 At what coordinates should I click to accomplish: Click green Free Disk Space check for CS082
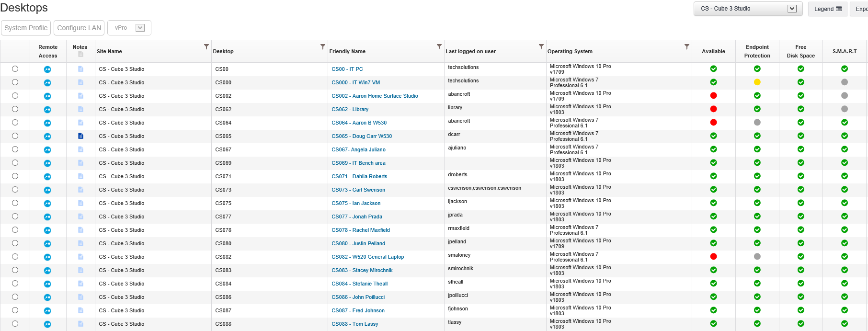point(800,256)
